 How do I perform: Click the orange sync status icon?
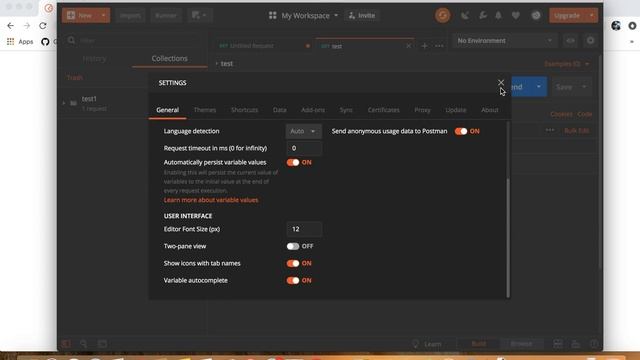pyautogui.click(x=442, y=16)
